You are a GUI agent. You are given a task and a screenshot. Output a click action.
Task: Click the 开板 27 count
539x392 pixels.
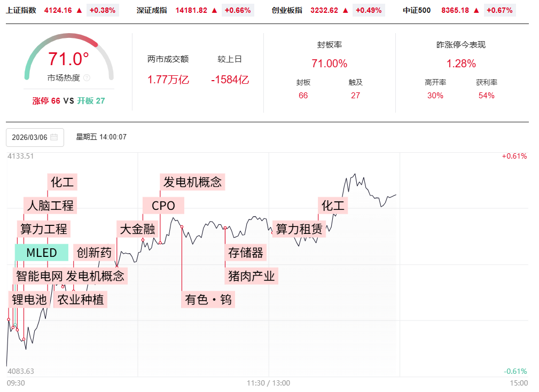coord(91,101)
